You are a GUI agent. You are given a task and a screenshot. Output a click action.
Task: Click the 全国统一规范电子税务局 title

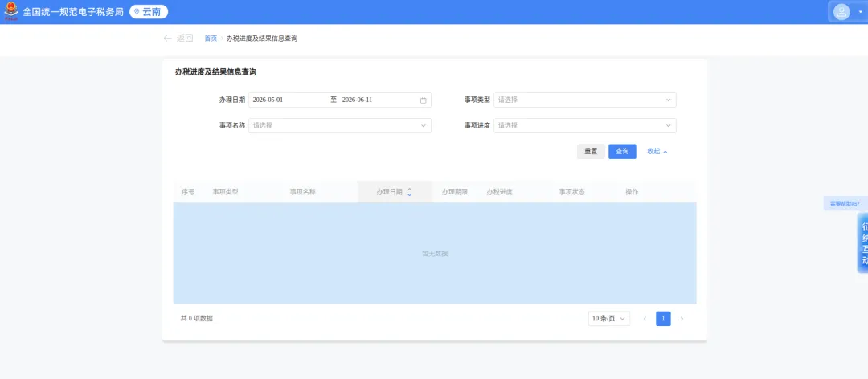pos(72,11)
